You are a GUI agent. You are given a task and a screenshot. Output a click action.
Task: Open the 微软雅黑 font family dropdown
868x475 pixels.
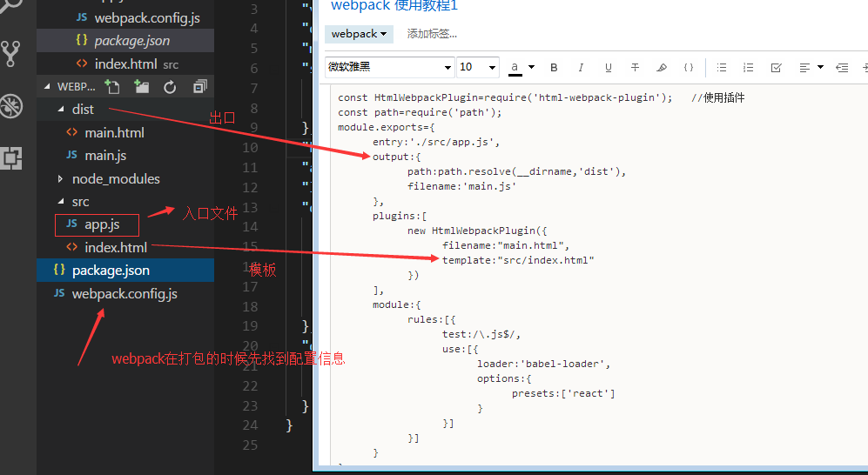tap(390, 67)
